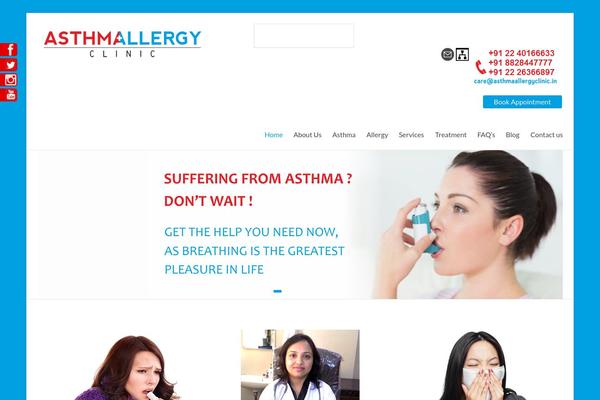The image size is (600, 400).
Task: Open the care@asthmaallergyclinic.in email link
Action: 515,81
